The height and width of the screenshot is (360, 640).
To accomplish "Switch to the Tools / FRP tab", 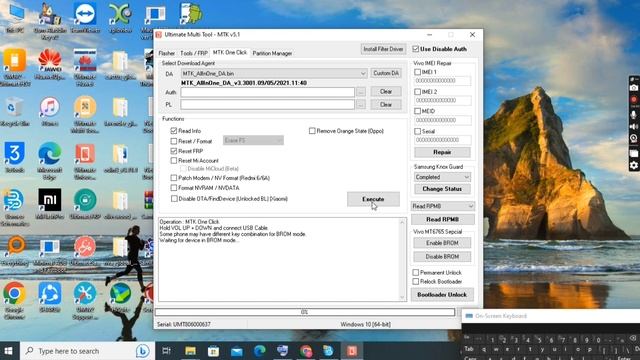I will 194,53.
